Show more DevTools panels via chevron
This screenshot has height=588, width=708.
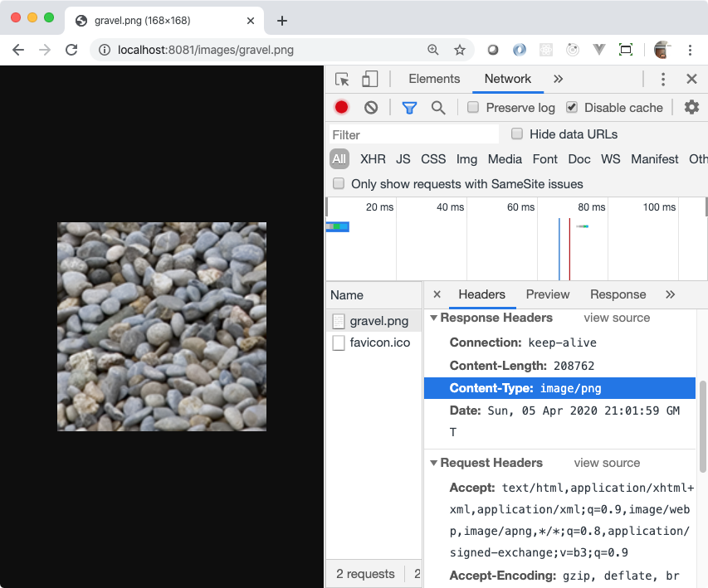[558, 80]
